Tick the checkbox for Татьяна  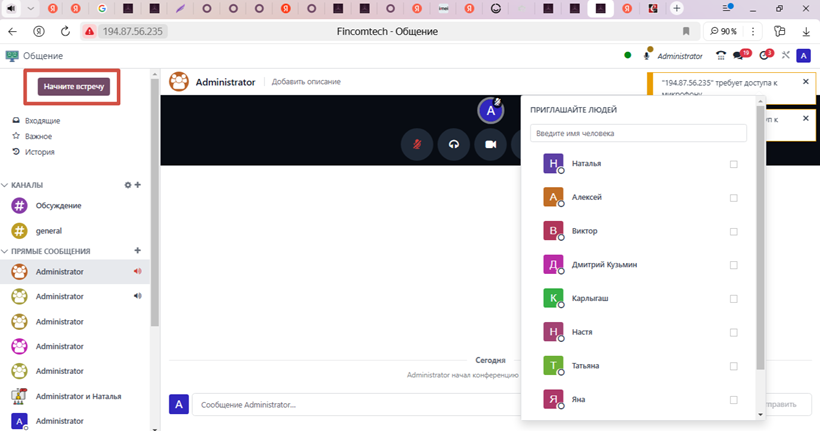tap(733, 366)
